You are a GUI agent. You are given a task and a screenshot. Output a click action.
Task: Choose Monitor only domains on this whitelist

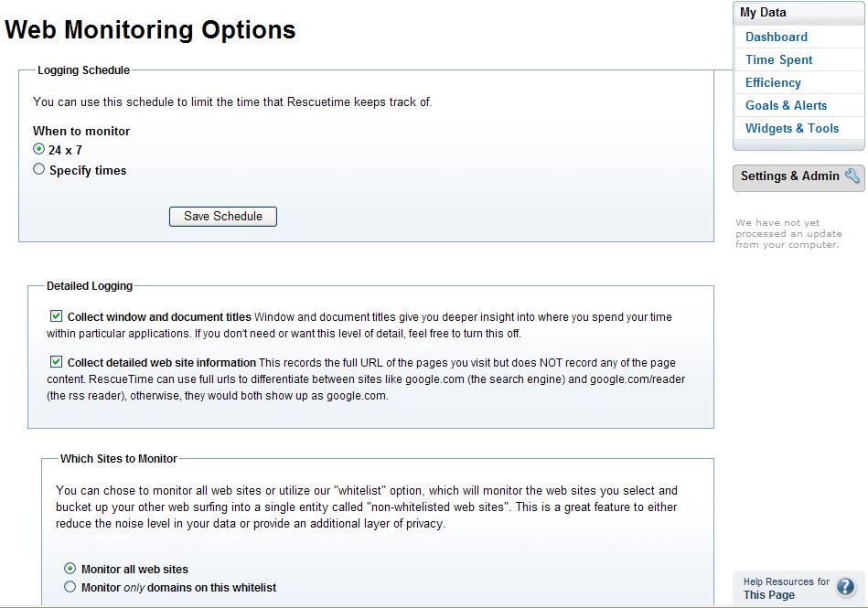click(70, 587)
